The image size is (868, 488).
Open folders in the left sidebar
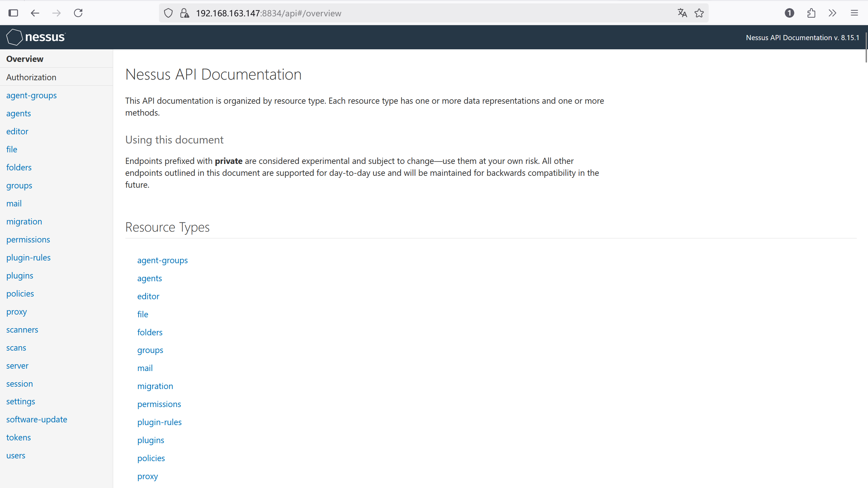19,168
